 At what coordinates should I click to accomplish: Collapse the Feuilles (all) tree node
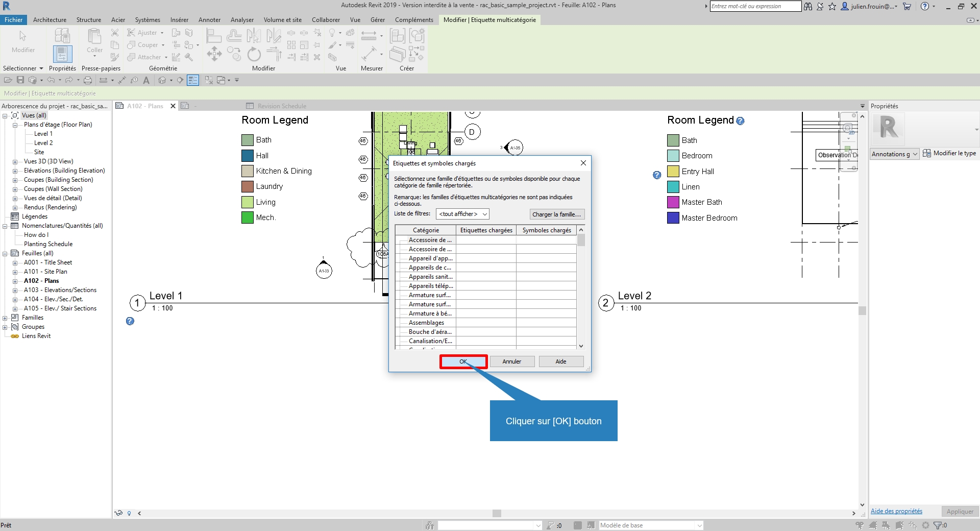(5, 253)
